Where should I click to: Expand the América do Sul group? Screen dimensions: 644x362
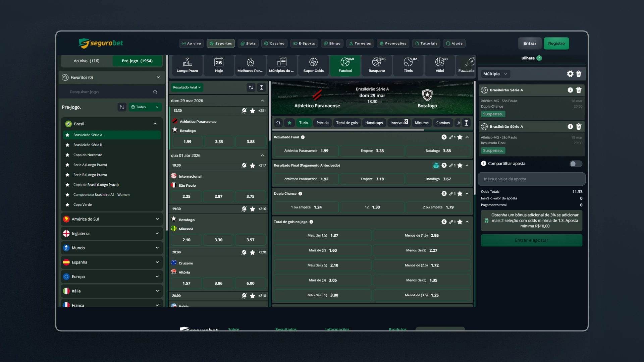coord(112,219)
